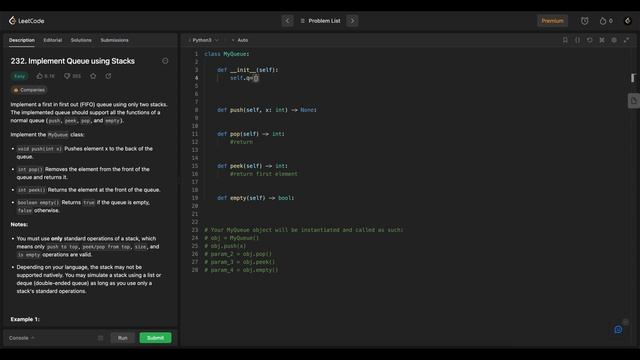The width and height of the screenshot is (640, 360).
Task: Like the problem with thumbs up
Action: pos(45,76)
